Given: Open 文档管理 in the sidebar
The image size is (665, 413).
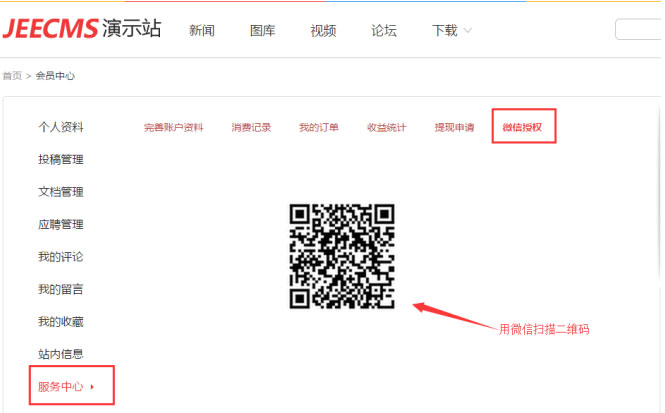Looking at the screenshot, I should coord(61,192).
